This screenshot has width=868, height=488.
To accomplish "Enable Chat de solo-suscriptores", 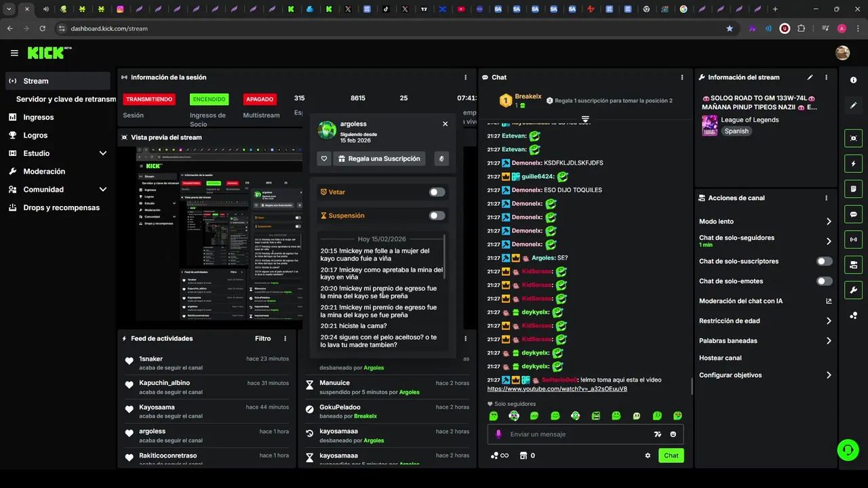I will 824,261.
